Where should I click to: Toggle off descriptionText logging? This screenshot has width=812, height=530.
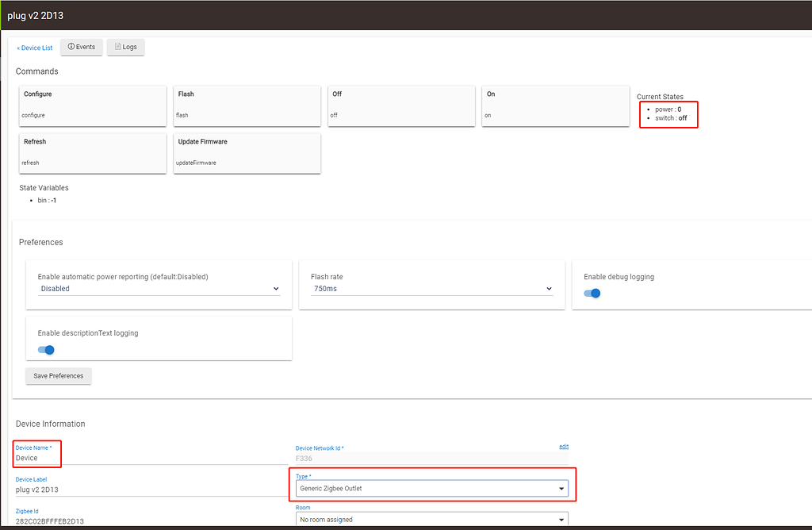pos(45,349)
